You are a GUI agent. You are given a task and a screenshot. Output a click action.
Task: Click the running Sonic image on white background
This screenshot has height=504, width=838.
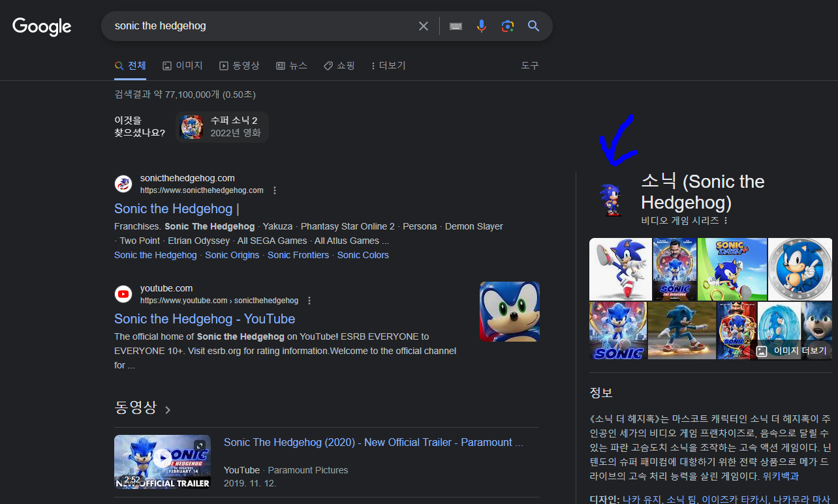pos(620,269)
